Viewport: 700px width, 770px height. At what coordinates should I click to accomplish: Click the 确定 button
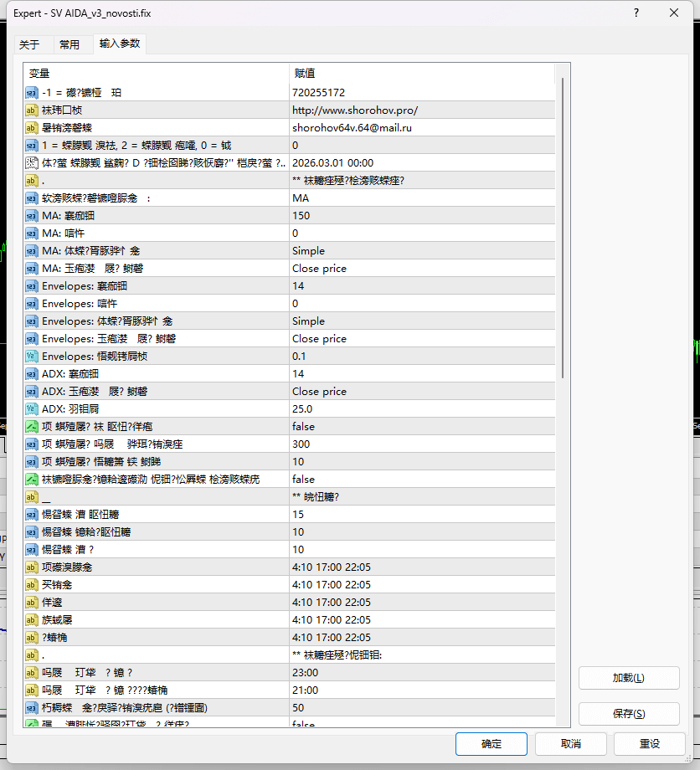[x=492, y=744]
